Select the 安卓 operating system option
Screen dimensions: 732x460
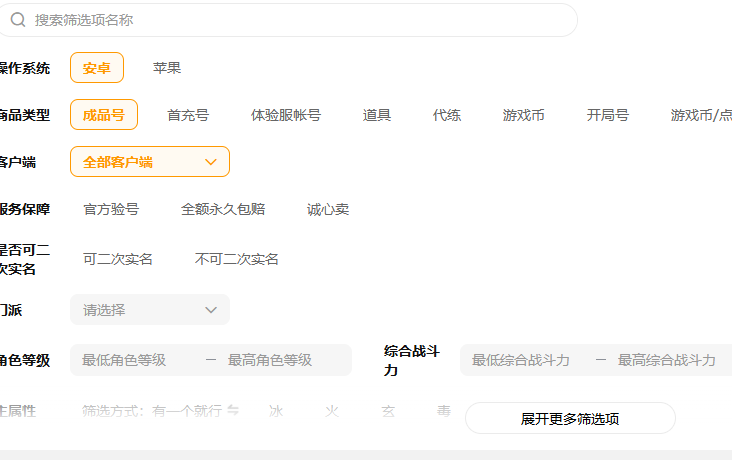(97, 68)
